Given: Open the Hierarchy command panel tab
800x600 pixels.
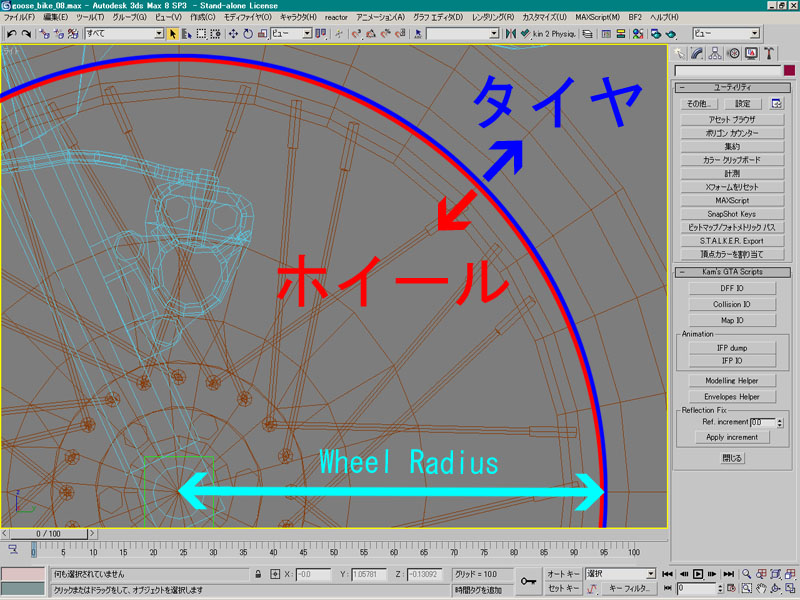Looking at the screenshot, I should [715, 53].
